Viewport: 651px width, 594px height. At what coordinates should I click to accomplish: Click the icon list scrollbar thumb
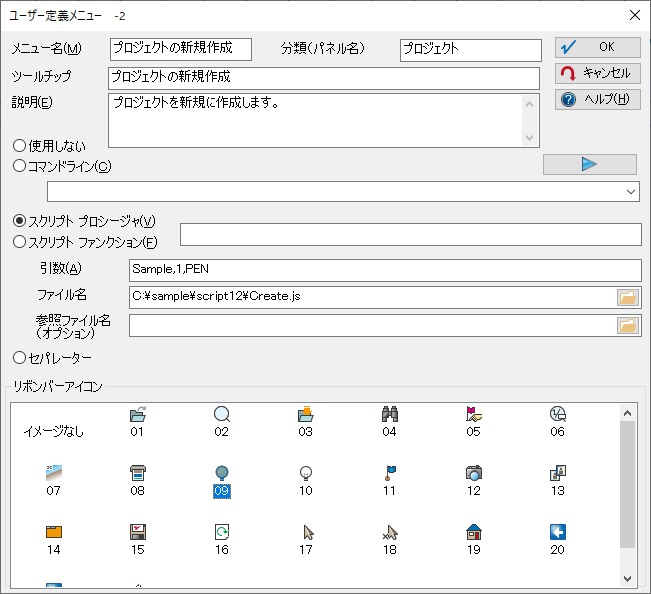point(627,484)
